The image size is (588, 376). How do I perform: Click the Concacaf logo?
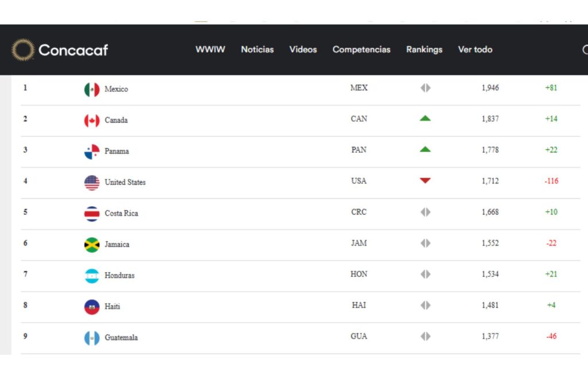(60, 50)
